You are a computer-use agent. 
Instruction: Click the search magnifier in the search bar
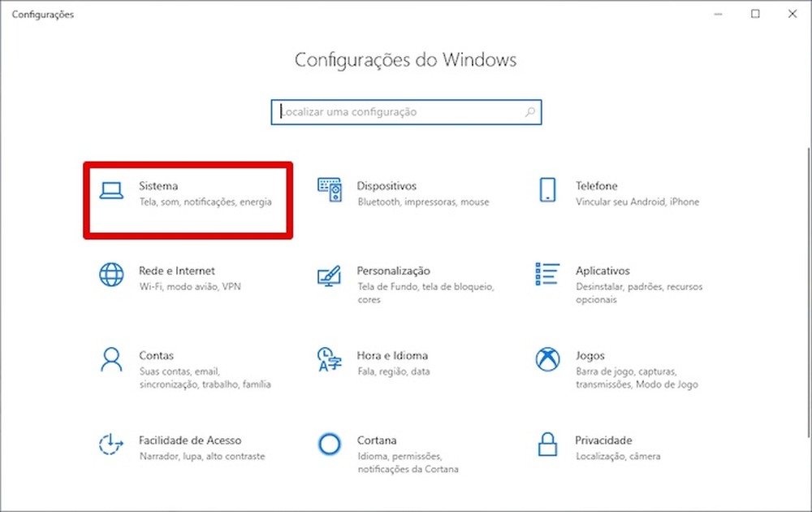pos(530,111)
